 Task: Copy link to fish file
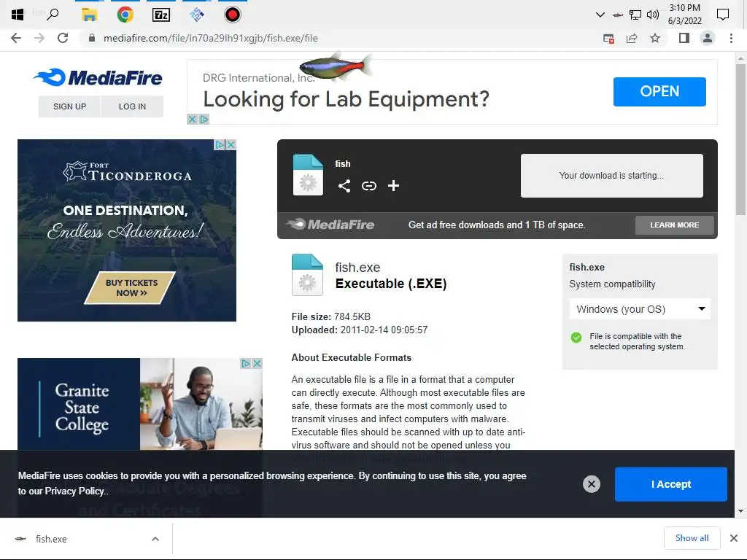pyautogui.click(x=368, y=186)
